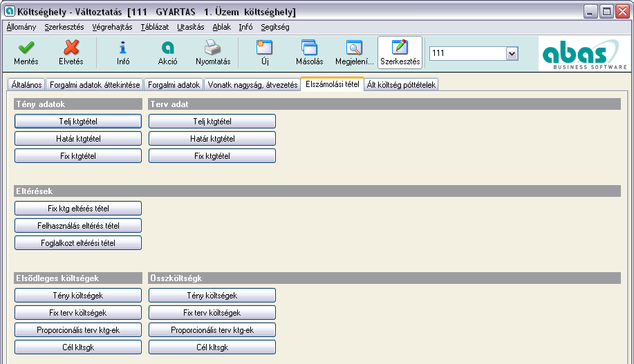Switch to Forgalmi adatok áttekintése tab
The height and width of the screenshot is (364, 634).
tap(95, 85)
